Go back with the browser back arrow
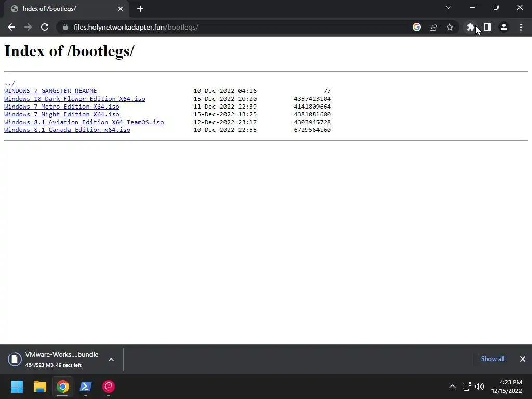The width and height of the screenshot is (532, 399). (x=11, y=27)
